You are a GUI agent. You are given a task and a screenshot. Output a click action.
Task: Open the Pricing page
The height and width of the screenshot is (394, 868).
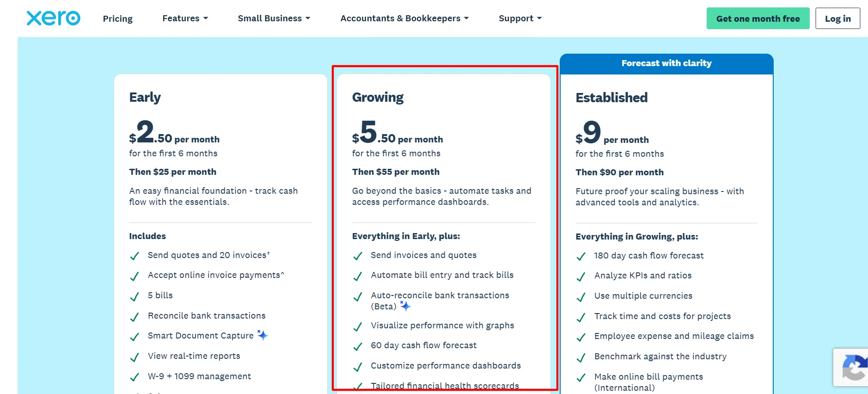click(x=117, y=18)
